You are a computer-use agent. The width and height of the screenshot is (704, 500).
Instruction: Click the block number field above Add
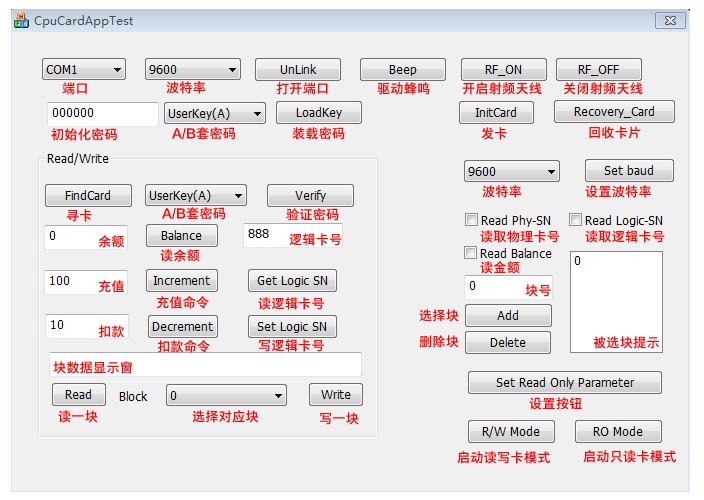(x=508, y=287)
